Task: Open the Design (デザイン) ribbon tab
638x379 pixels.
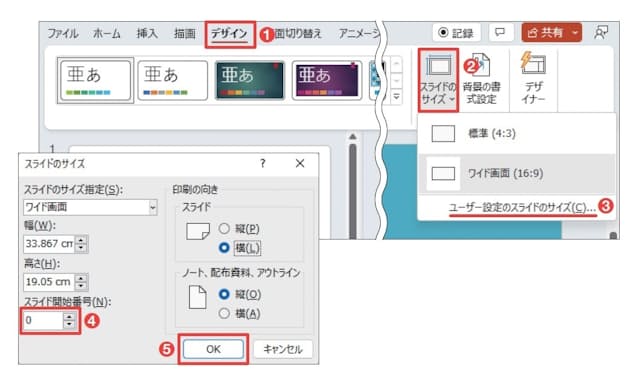Action: 229,34
